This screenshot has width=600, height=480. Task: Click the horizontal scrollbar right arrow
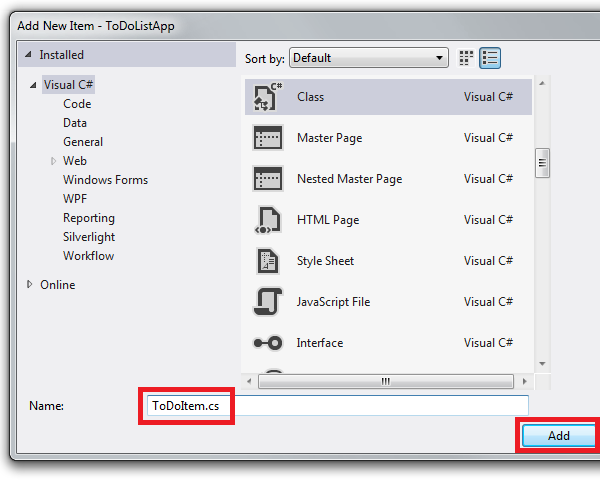pyautogui.click(x=525, y=381)
